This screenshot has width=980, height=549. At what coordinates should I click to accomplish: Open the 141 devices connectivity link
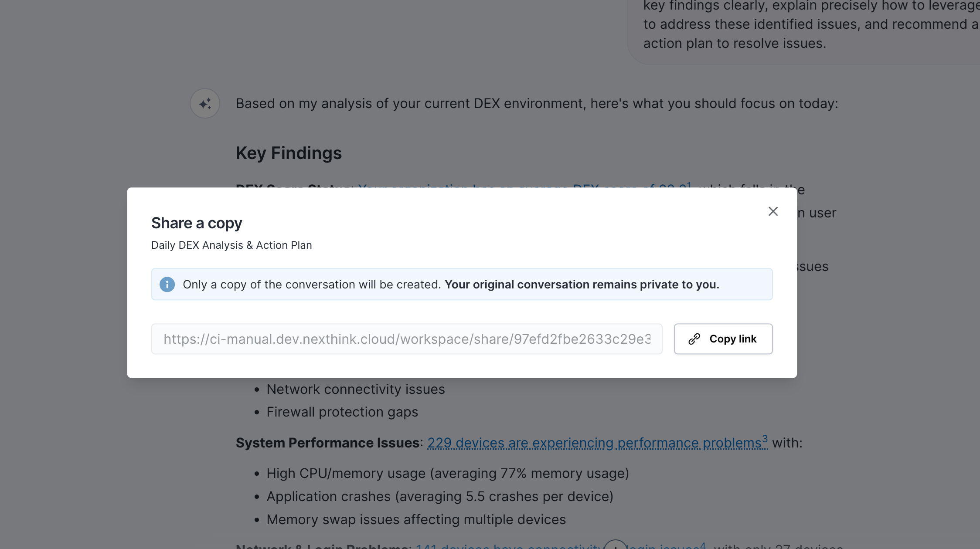508,546
